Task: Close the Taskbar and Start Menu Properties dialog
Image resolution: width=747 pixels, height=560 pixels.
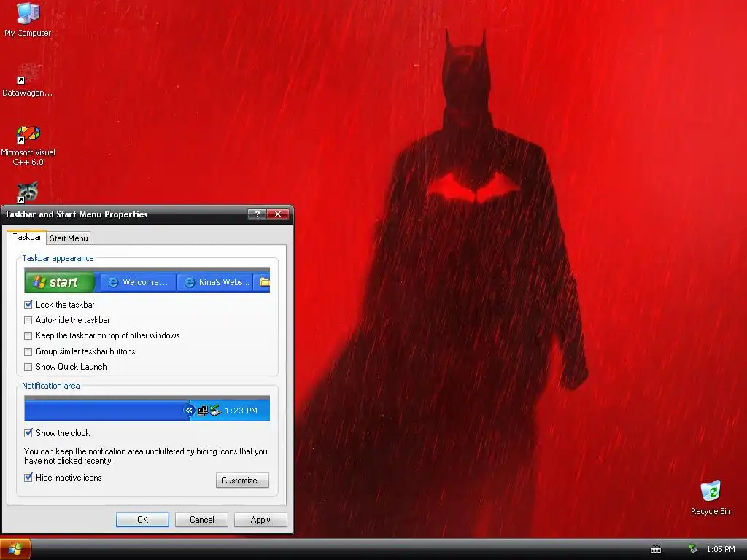Action: (x=278, y=214)
